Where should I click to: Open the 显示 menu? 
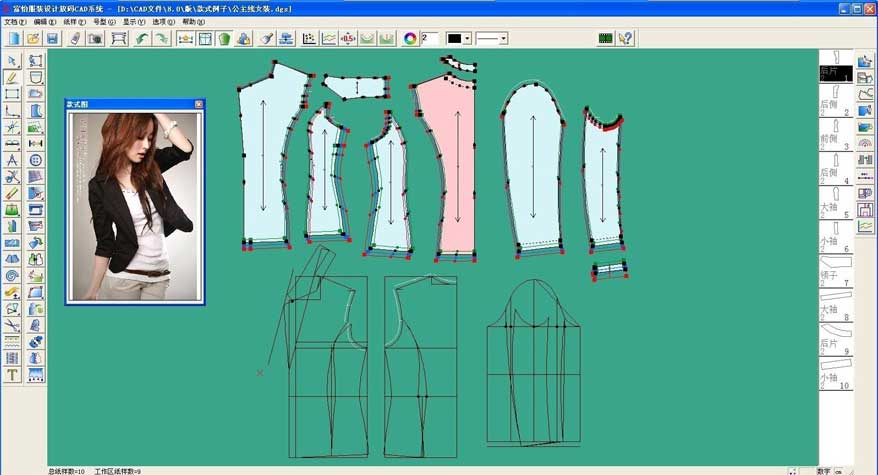click(131, 21)
